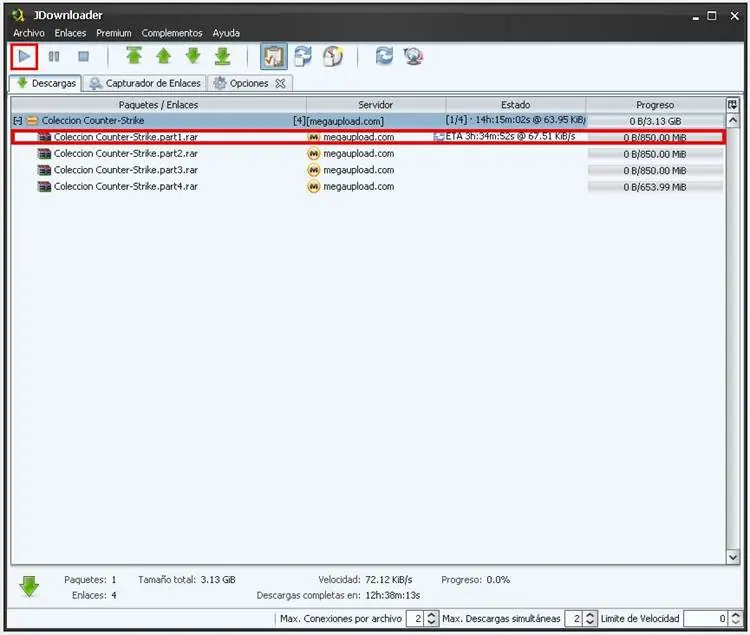Click the scrollbar up arrow in downloads list

pos(733,120)
